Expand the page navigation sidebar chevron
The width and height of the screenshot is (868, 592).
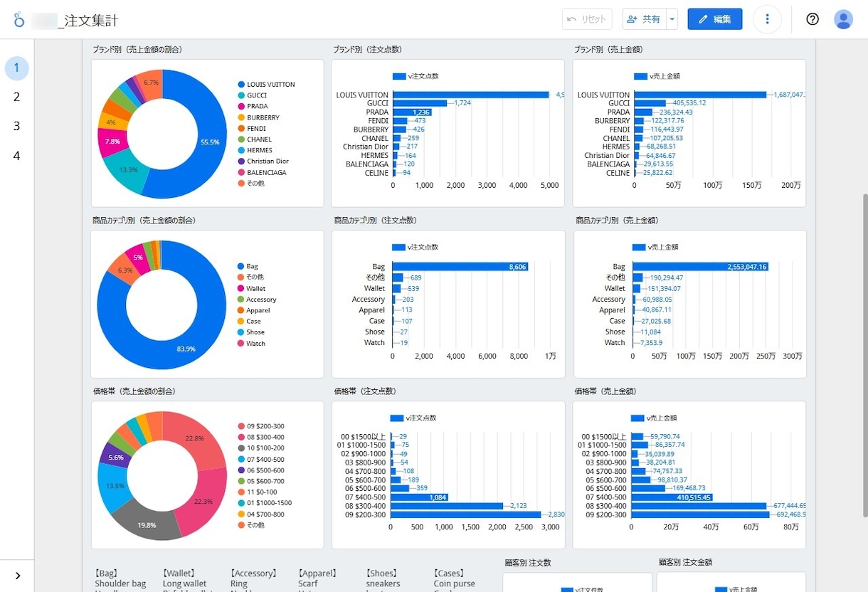pos(18,576)
